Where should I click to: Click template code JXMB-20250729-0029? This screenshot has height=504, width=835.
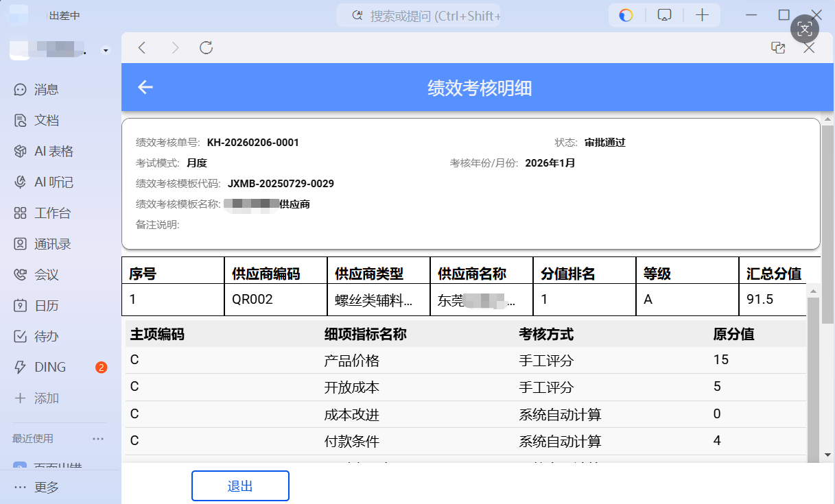(281, 184)
